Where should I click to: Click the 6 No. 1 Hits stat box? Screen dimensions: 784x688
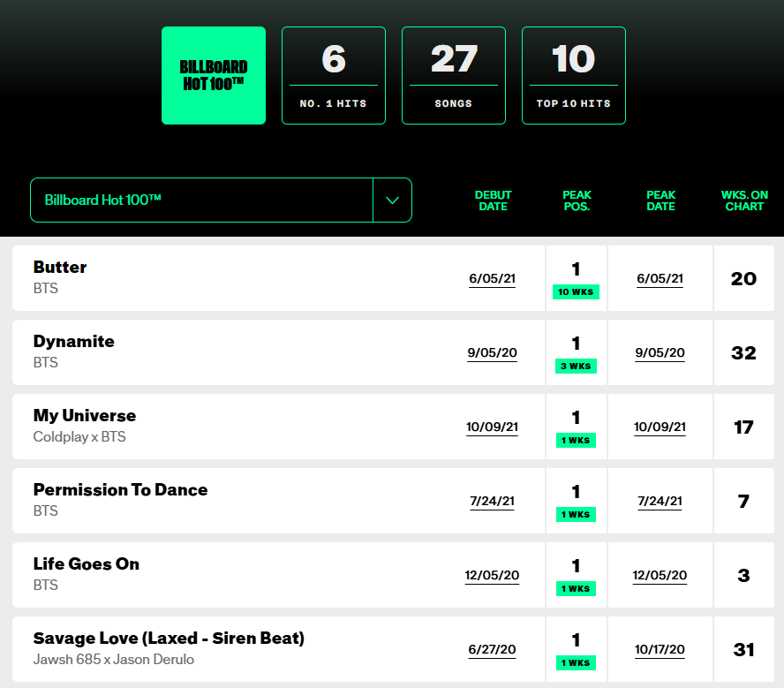click(x=334, y=75)
